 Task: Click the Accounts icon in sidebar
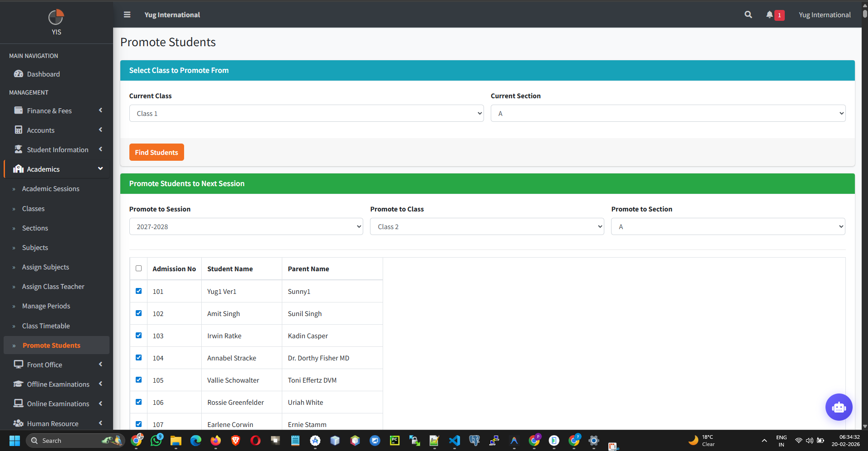[19, 130]
